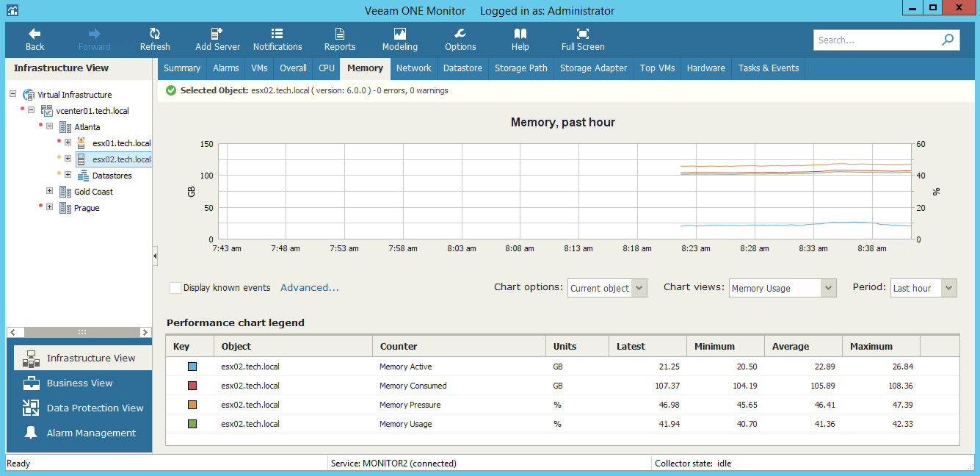Sort legend by the Units column header
This screenshot has height=476, width=980.
578,346
